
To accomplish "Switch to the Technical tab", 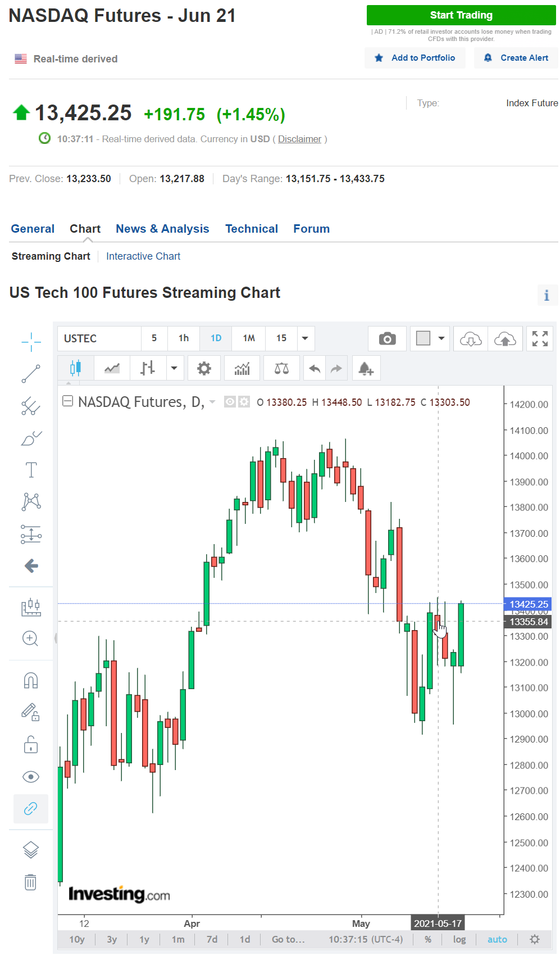I will pyautogui.click(x=252, y=229).
